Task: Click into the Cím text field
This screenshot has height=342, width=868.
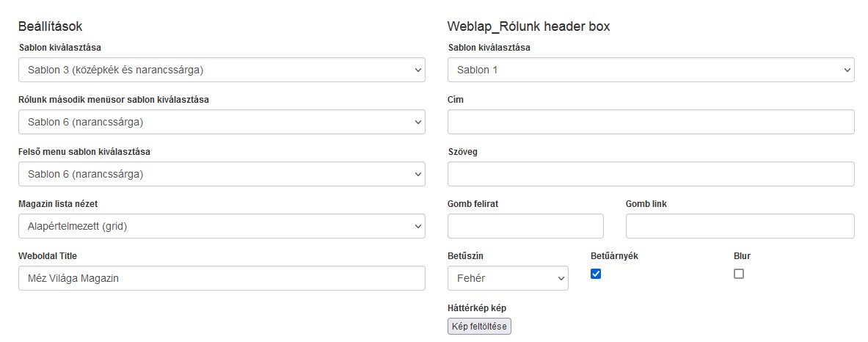Action: (x=651, y=122)
